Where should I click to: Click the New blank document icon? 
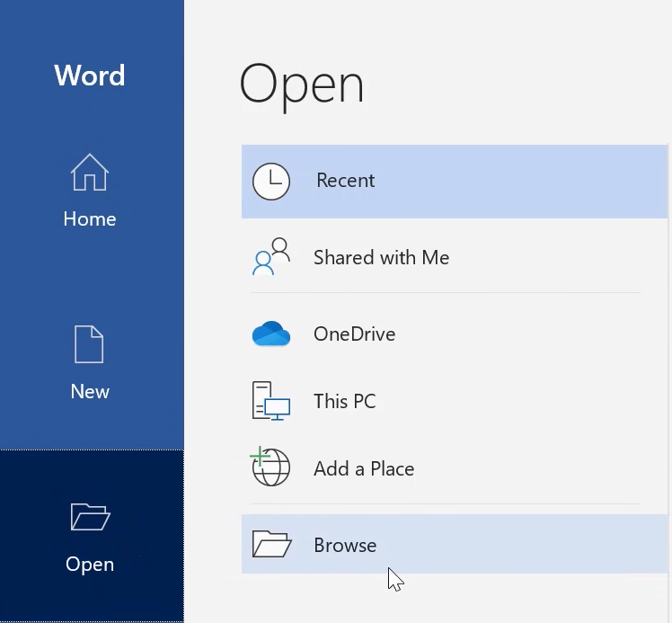click(x=89, y=344)
